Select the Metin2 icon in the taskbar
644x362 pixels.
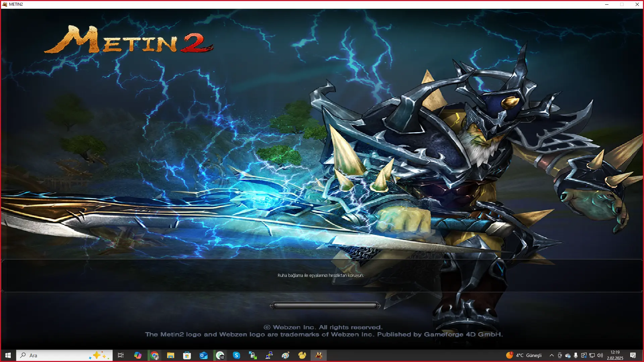pos(319,355)
